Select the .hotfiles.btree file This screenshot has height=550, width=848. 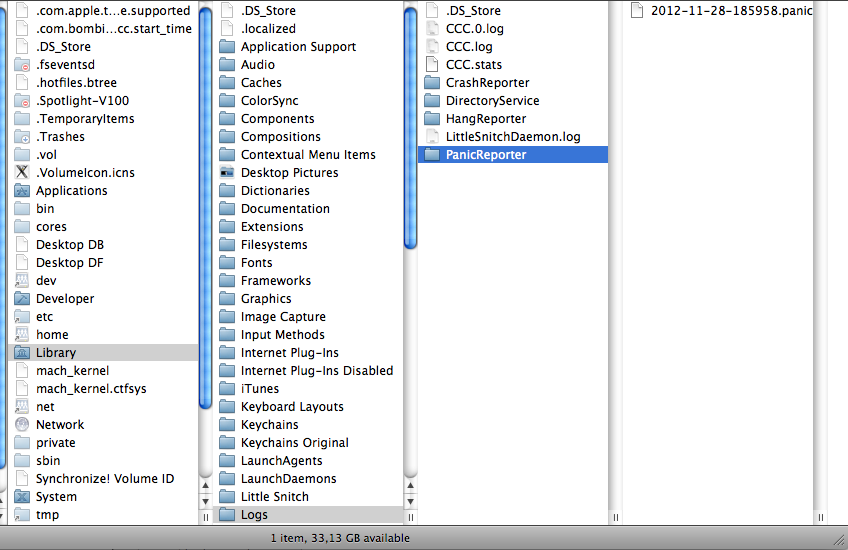click(103, 83)
